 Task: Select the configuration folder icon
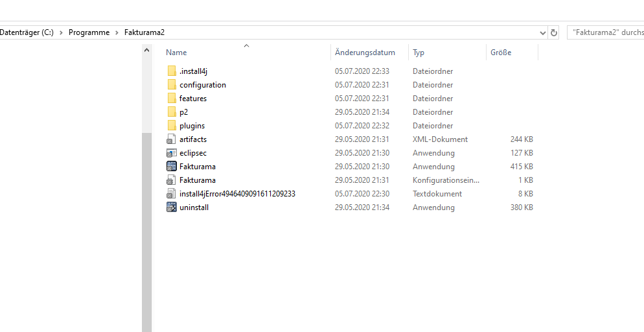[172, 85]
